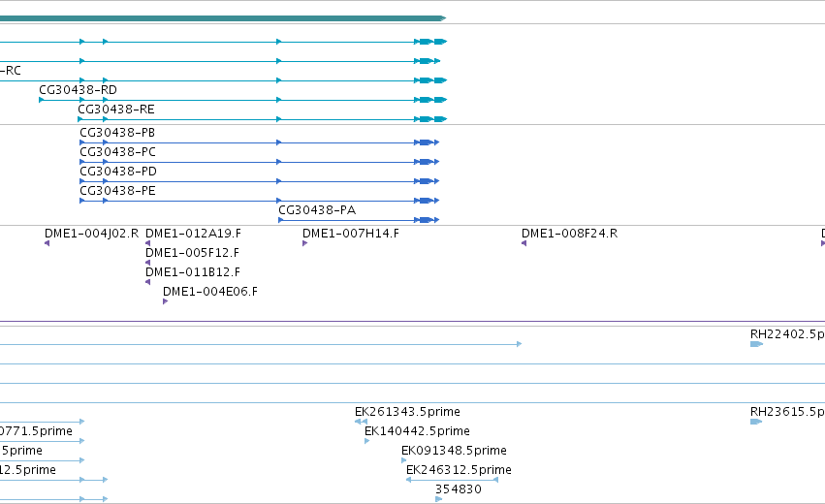
Task: Select the CG30438-RD transcript label
Action: pos(78,90)
